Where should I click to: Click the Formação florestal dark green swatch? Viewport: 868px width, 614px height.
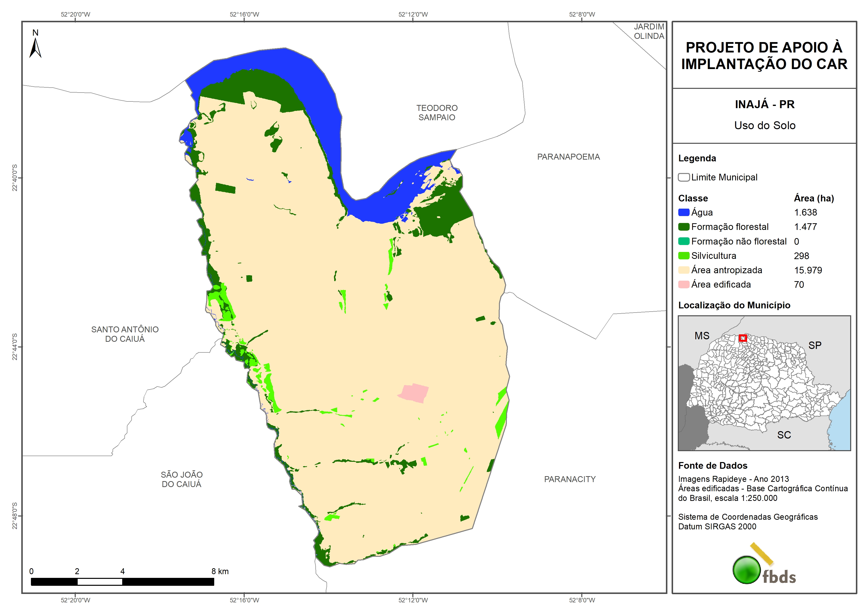pos(683,227)
